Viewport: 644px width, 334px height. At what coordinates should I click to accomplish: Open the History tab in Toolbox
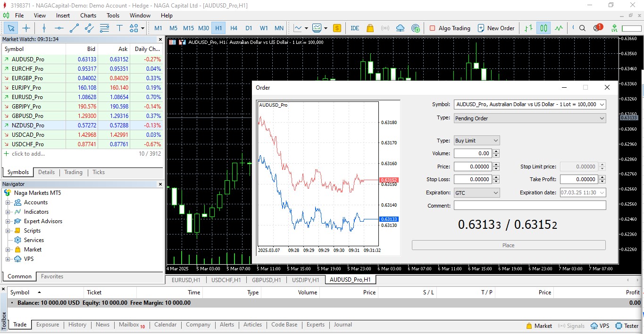pos(77,325)
